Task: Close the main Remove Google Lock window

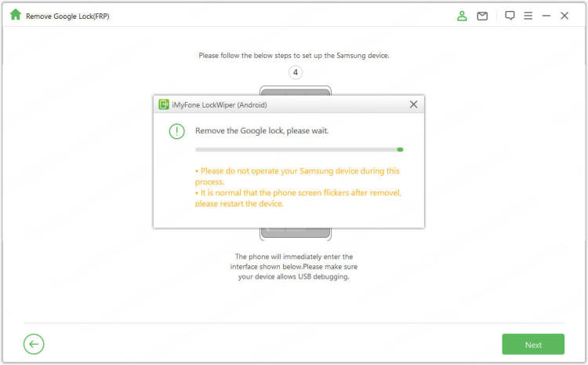Action: click(x=564, y=16)
